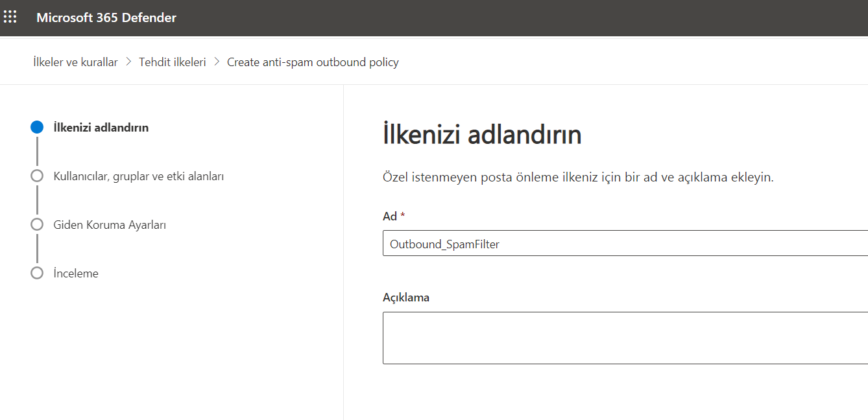
Task: Click the large İlkenizi adlandırın page heading
Action: click(482, 135)
